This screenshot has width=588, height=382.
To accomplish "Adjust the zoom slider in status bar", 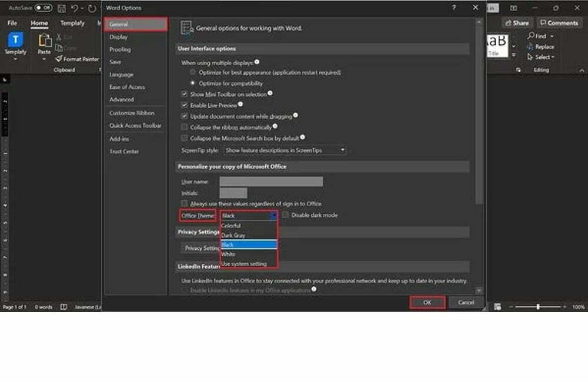I will [x=538, y=307].
